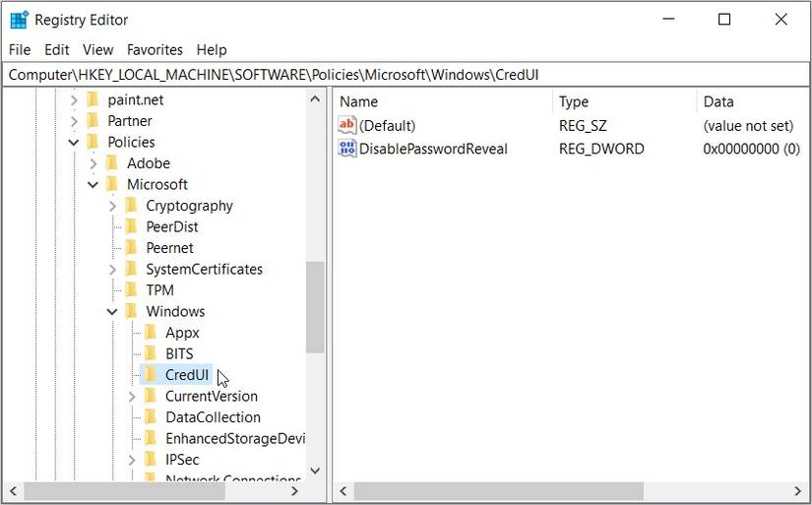Expand the SystemCertificates key
Screen dimensions: 812x505
point(112,270)
